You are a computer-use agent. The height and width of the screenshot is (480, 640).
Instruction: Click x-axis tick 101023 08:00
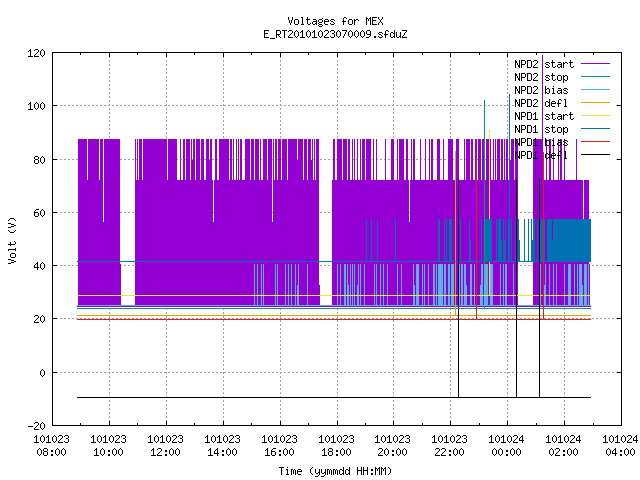[x=51, y=446]
